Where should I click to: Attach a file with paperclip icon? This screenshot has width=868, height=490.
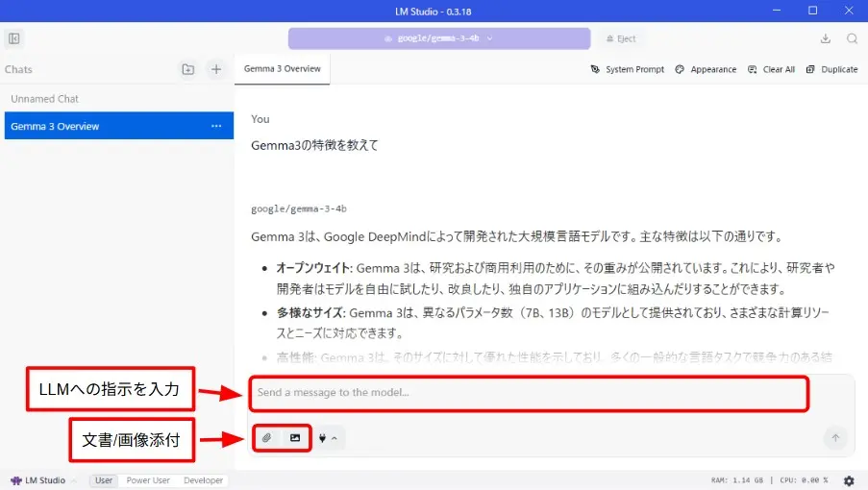click(266, 438)
